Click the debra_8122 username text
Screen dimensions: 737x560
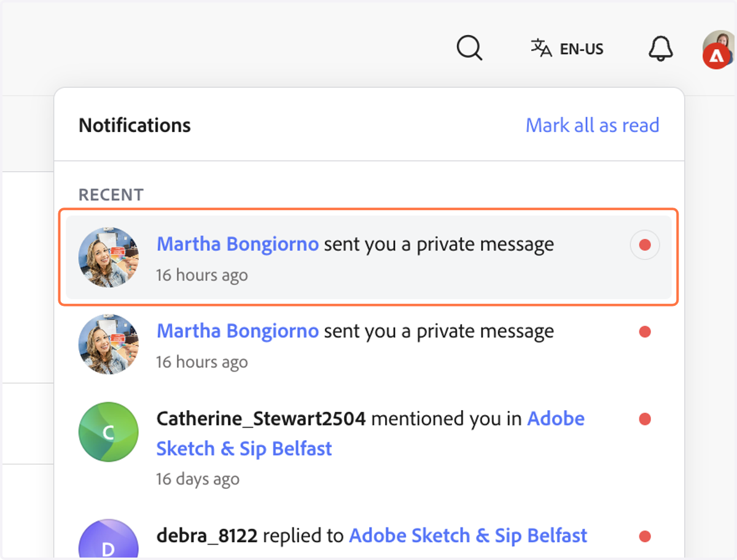click(x=207, y=536)
